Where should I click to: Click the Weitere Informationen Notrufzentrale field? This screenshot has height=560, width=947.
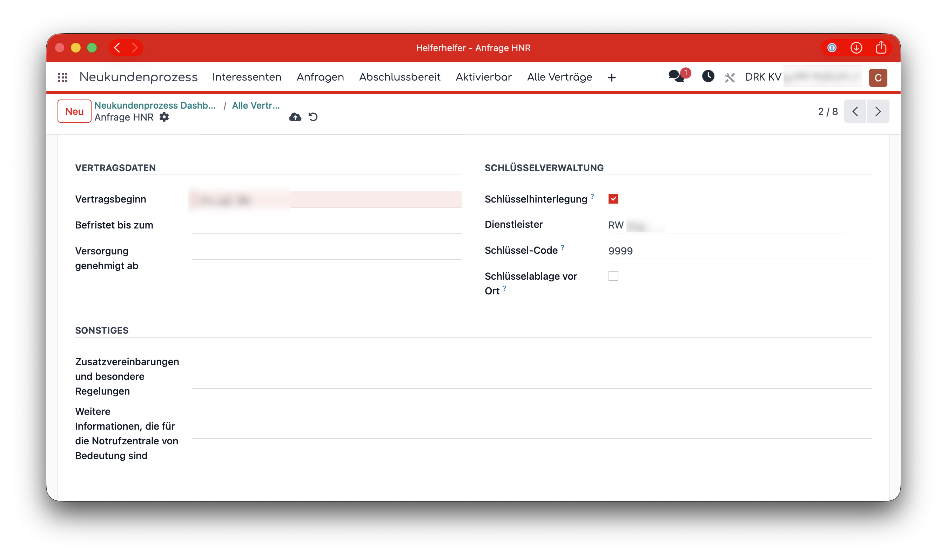[532, 422]
